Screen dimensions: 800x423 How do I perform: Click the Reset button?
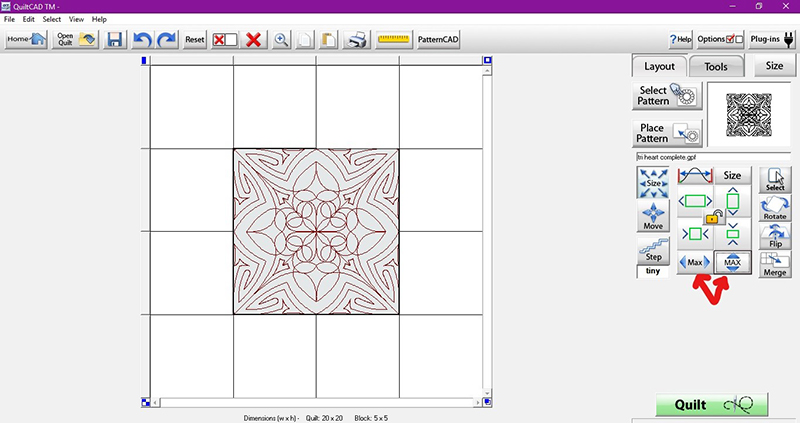(194, 39)
